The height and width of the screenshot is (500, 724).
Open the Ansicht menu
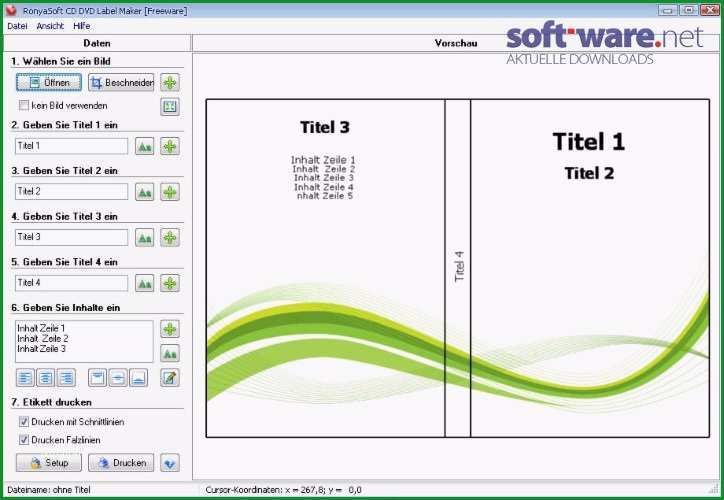tap(50, 26)
